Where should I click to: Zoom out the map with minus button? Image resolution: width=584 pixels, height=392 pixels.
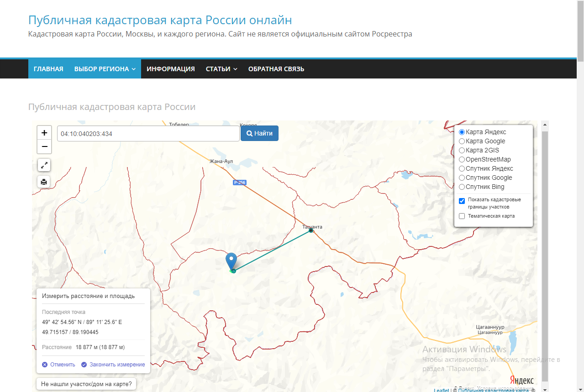click(44, 146)
